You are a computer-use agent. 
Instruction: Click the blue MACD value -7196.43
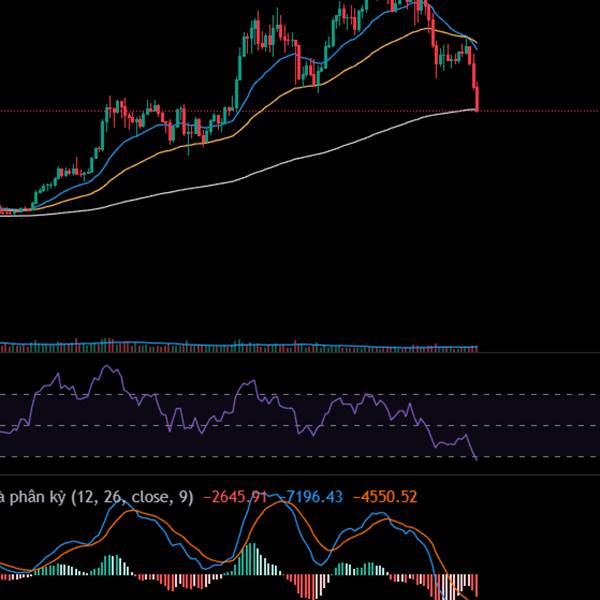310,497
